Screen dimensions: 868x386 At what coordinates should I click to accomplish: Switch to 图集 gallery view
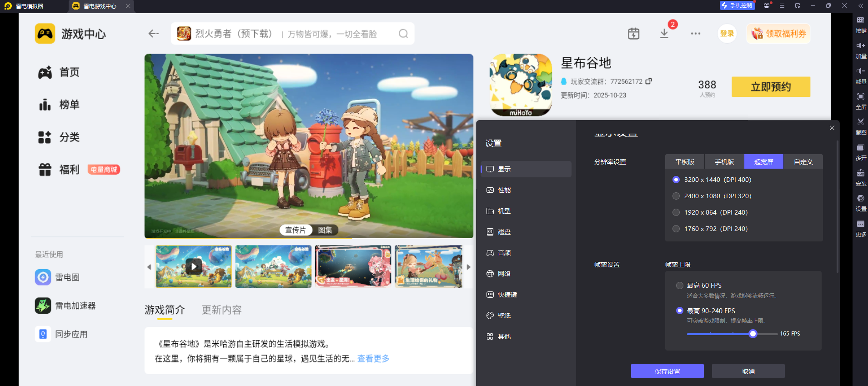coord(325,230)
